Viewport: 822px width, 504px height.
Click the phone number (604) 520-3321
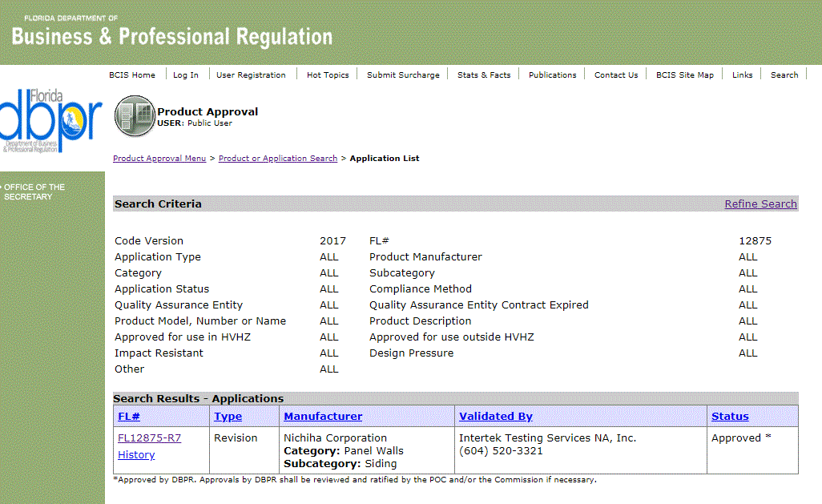point(501,451)
